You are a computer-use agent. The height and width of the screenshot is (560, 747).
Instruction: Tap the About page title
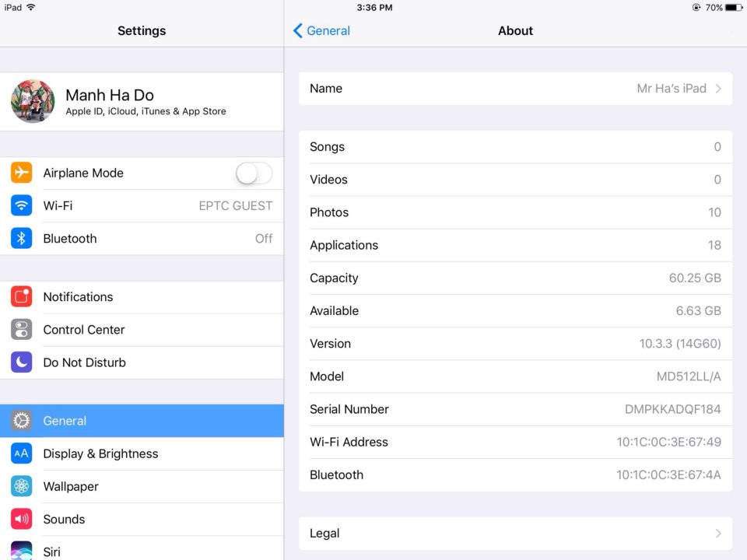pos(515,30)
